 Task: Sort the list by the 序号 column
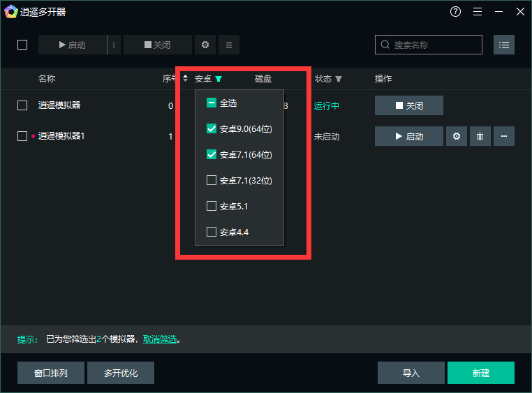coord(185,79)
